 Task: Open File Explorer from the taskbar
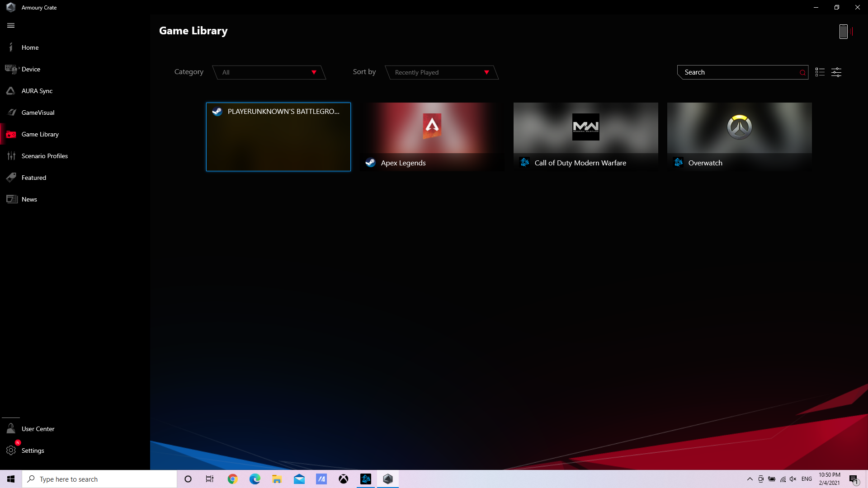(277, 479)
